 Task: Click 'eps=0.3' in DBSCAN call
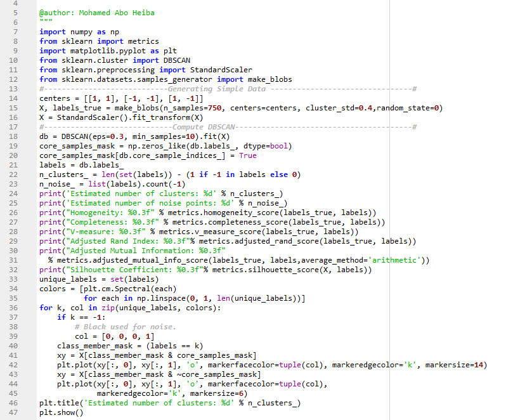[x=108, y=136]
